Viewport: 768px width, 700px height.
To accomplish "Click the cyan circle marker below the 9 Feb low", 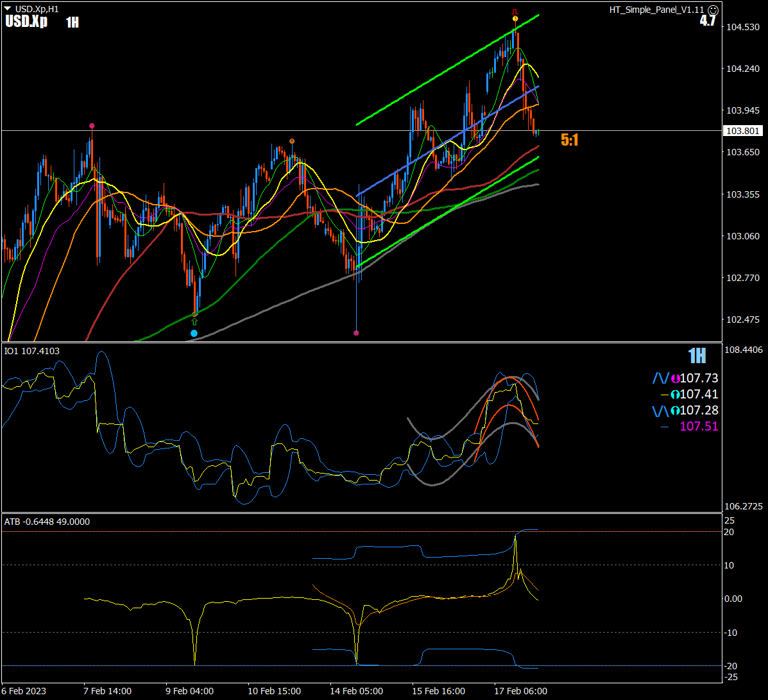I will pyautogui.click(x=194, y=334).
